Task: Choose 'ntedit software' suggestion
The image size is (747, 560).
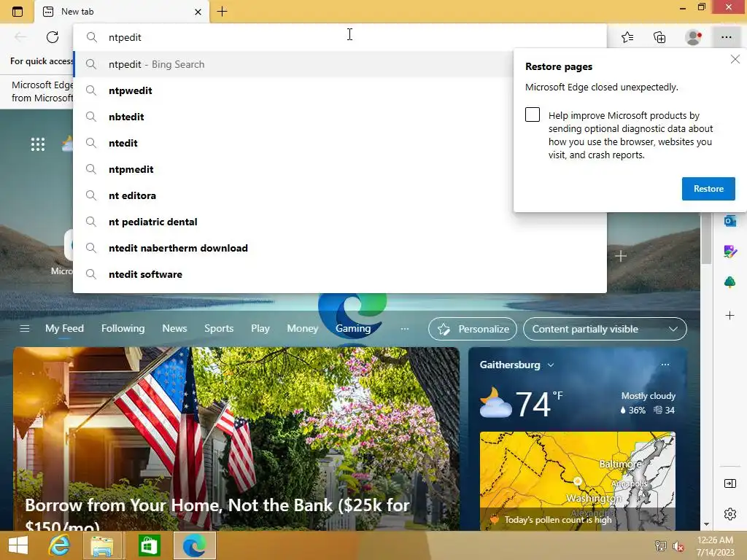Action: 340,274
